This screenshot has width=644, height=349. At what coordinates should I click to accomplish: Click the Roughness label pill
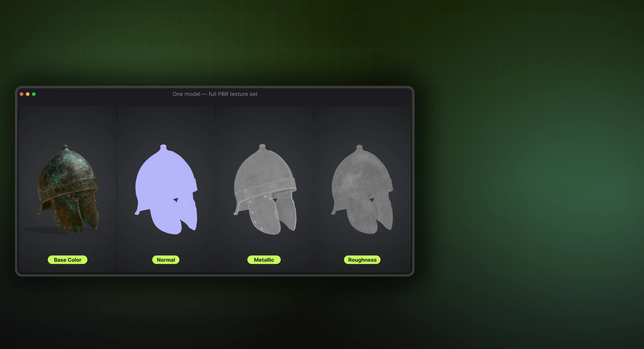[362, 260]
